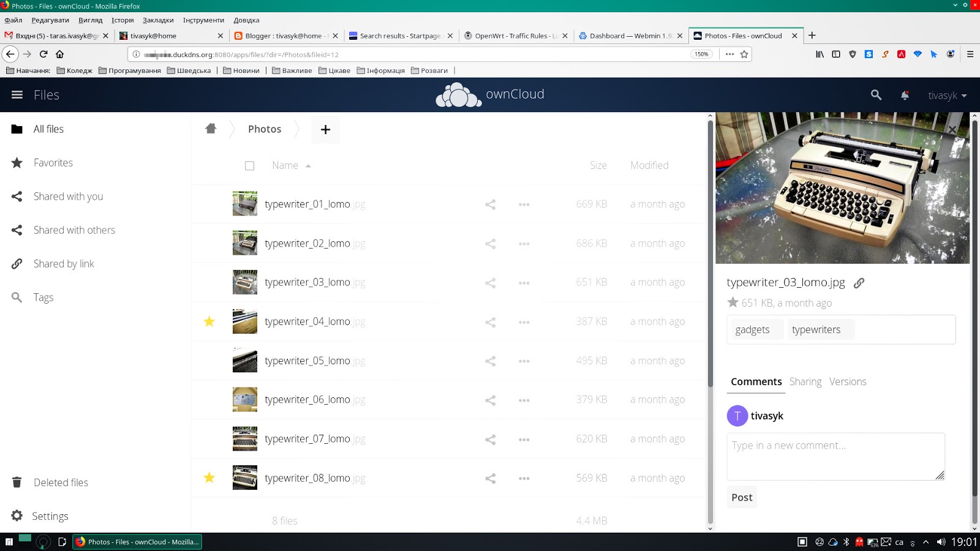This screenshot has height=551, width=980.
Task: Switch to the Versions tab
Action: pyautogui.click(x=848, y=381)
